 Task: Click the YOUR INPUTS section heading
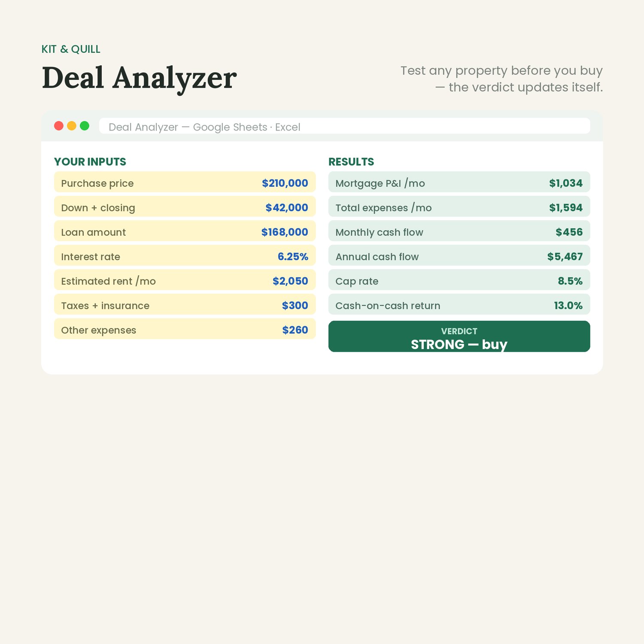(90, 162)
